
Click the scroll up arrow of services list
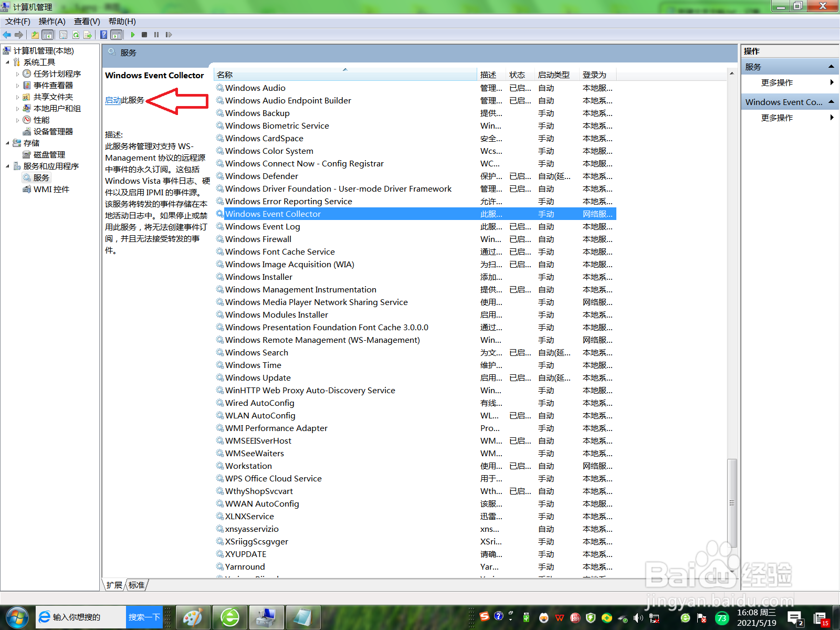click(732, 73)
